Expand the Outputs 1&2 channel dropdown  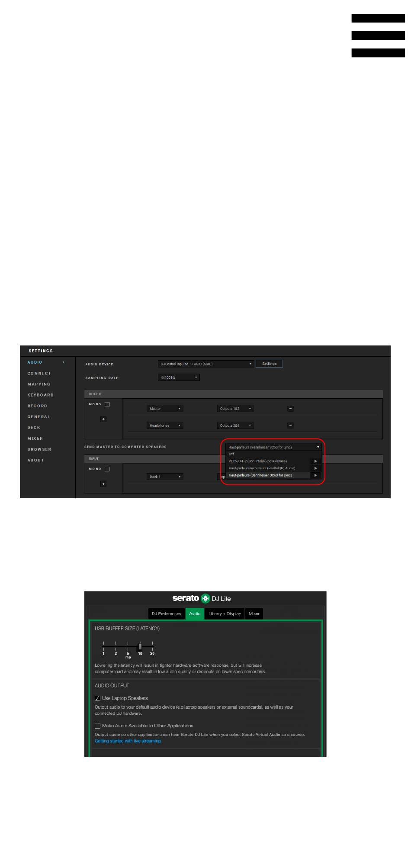tap(235, 409)
